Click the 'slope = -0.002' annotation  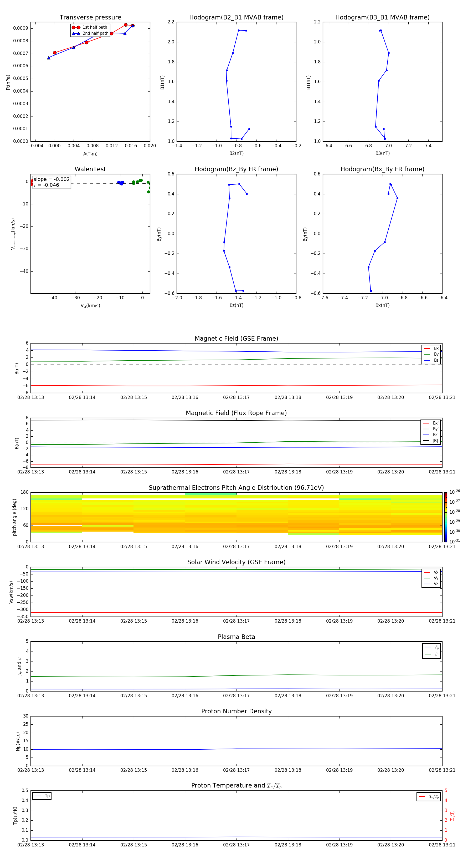point(52,179)
